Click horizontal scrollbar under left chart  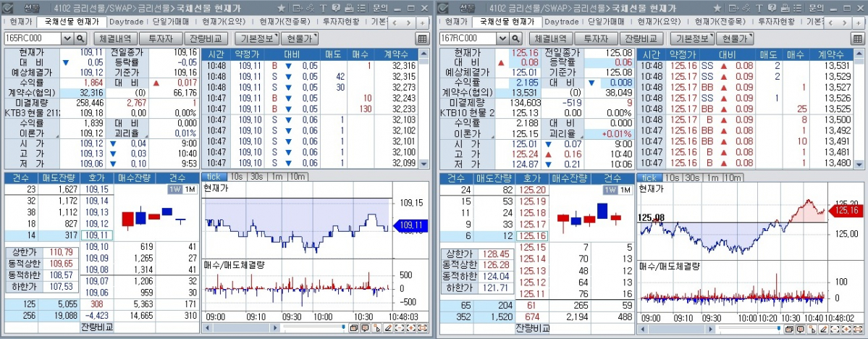point(242,328)
